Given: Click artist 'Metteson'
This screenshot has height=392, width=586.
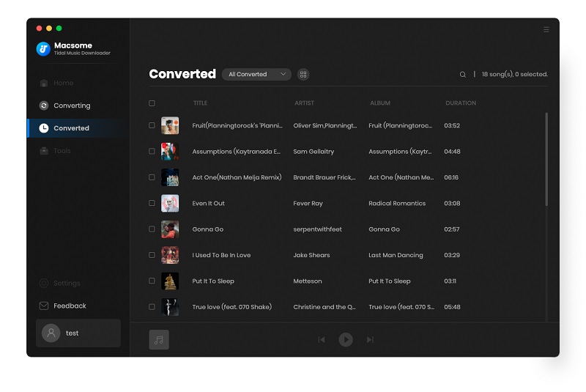Looking at the screenshot, I should click(308, 281).
